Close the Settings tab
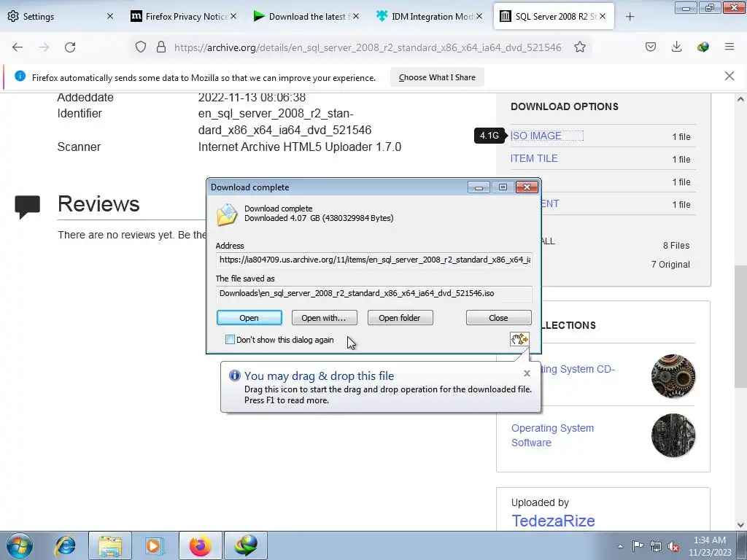This screenshot has width=747, height=560. coord(110,16)
